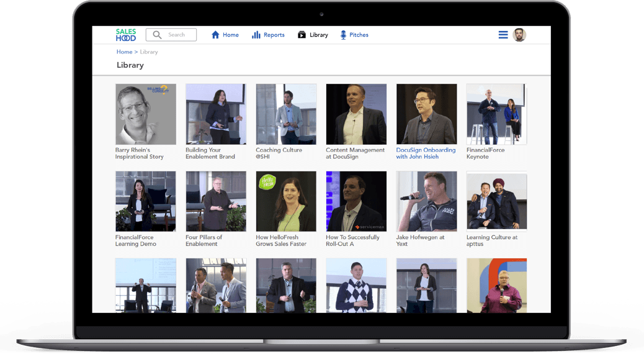The image size is (644, 354).
Task: Click the Home house icon
Action: (x=215, y=35)
